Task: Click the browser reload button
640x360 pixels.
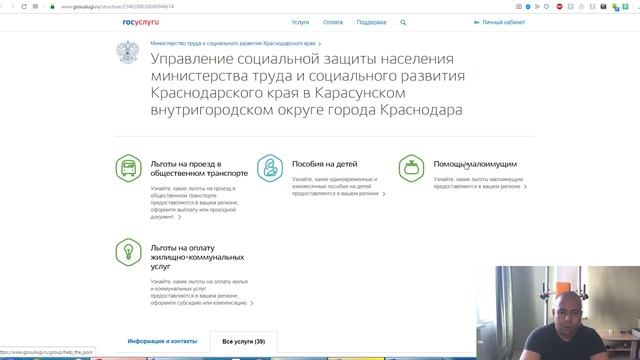Action: tap(24, 7)
